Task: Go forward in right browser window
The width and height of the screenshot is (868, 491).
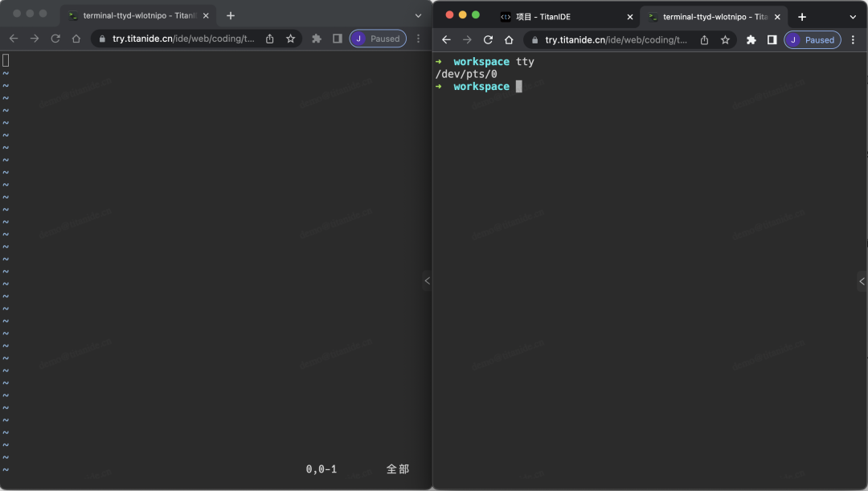Action: tap(467, 40)
